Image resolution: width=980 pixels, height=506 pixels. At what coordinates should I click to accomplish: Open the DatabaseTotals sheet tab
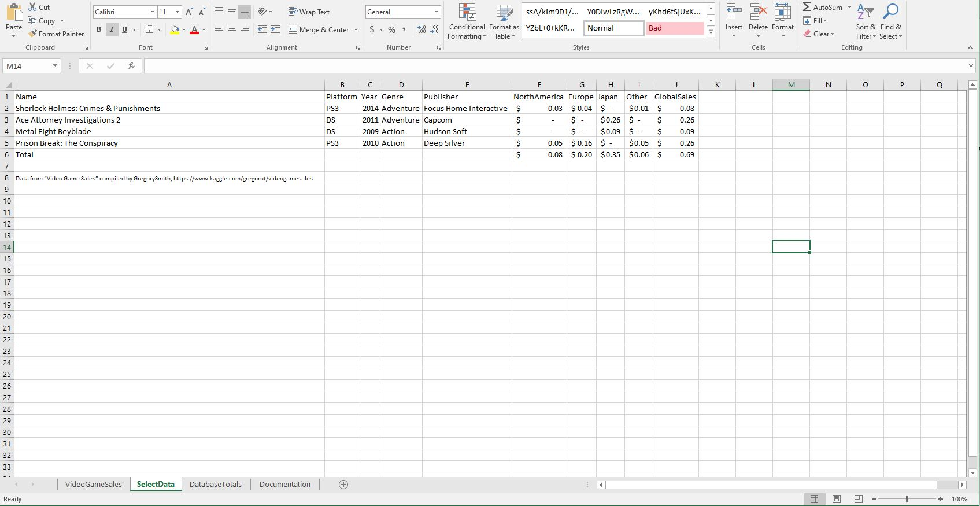216,485
